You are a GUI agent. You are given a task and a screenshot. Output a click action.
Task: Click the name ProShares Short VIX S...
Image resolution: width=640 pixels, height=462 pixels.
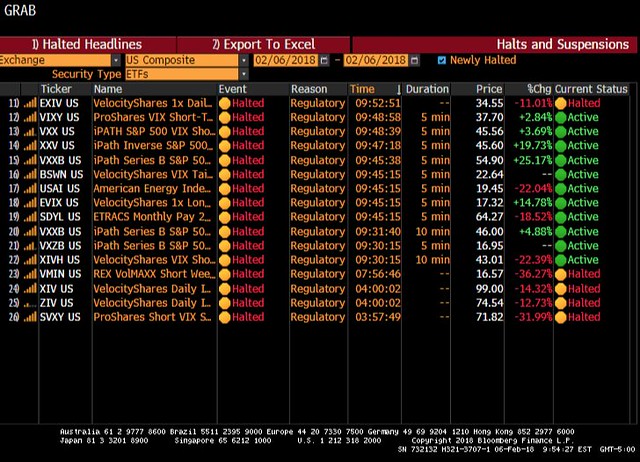[152, 317]
